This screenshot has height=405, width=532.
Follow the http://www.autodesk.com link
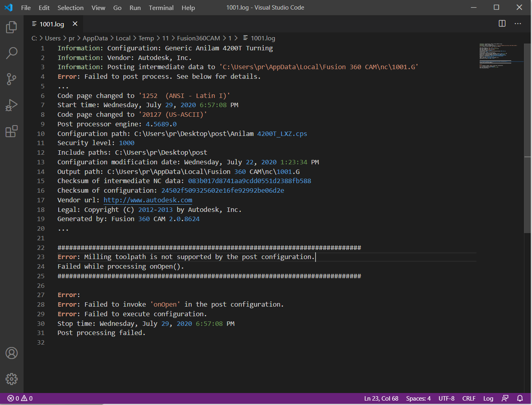click(x=148, y=200)
